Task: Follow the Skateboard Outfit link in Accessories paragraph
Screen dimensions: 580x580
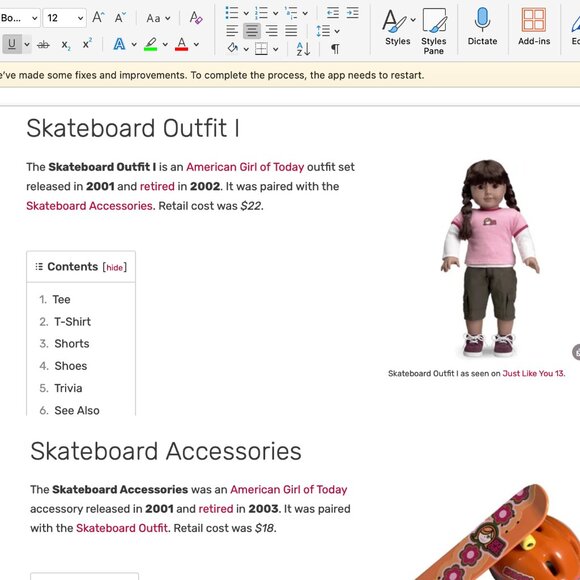Action: 122,528
